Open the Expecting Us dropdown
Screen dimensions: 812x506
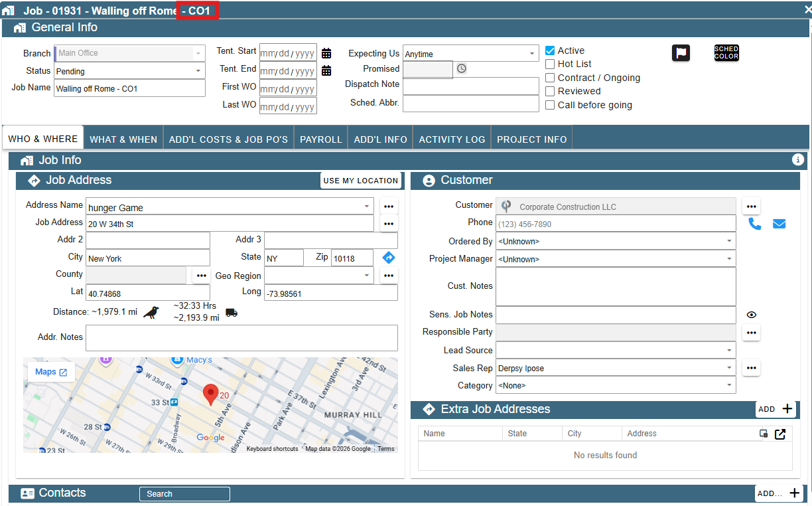[471, 54]
